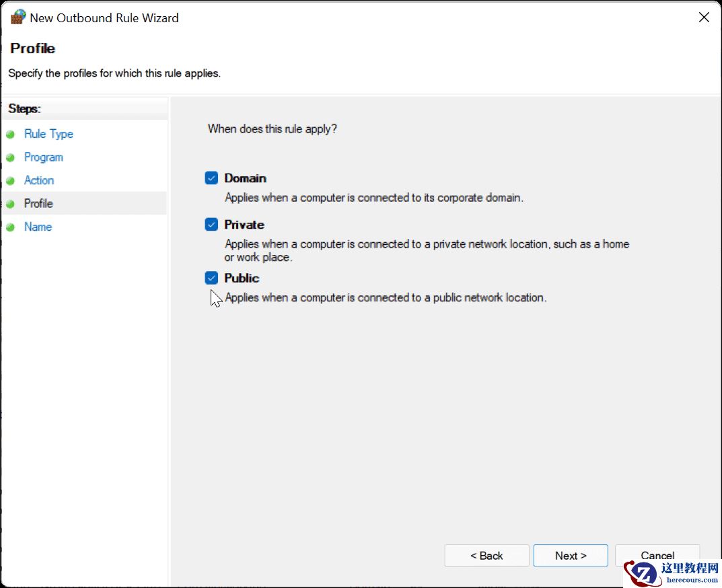Click the green bullet beside Profile step
722x588 pixels.
point(11,204)
